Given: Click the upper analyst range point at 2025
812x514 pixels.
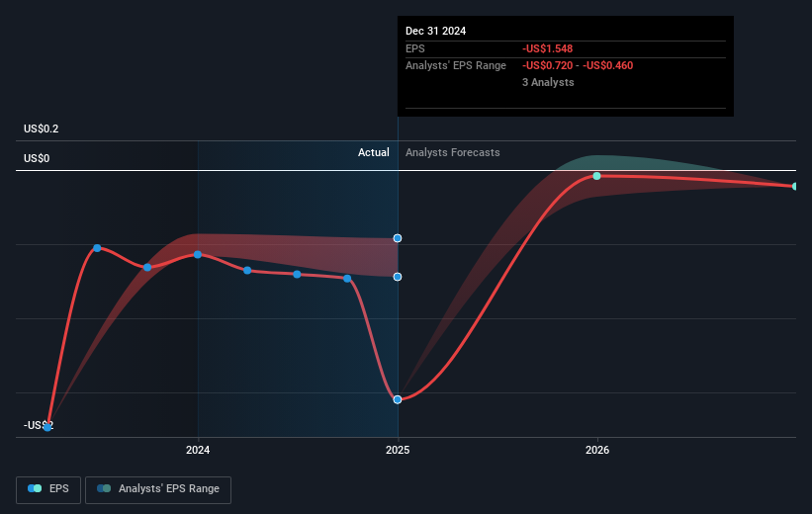Looking at the screenshot, I should [x=398, y=238].
